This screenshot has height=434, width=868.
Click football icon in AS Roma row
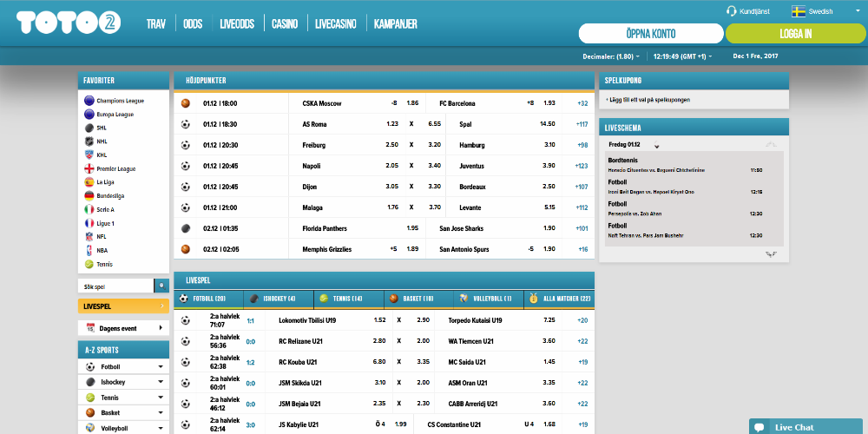coord(186,124)
